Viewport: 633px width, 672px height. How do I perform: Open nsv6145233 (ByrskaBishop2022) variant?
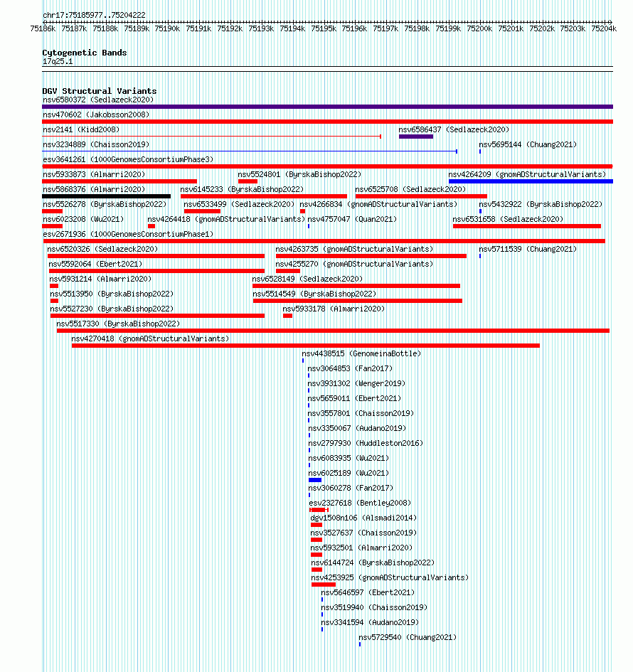242,189
